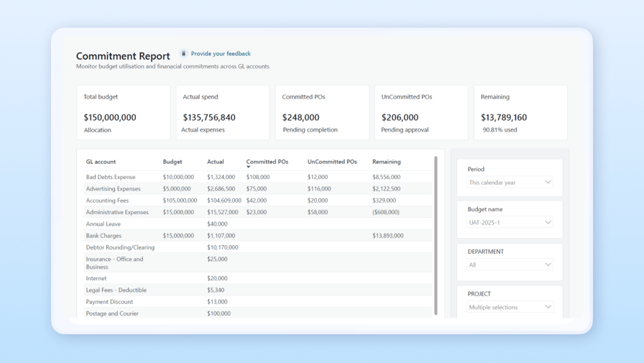Click the table's vertical scrollbar
This screenshot has width=644, height=363.
(x=436, y=236)
